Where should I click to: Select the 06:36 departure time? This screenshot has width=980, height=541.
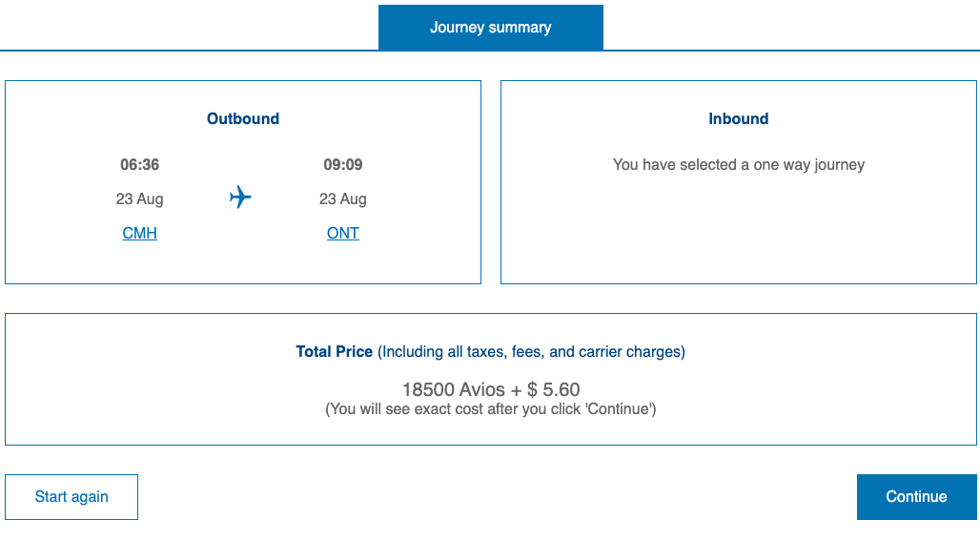(139, 164)
